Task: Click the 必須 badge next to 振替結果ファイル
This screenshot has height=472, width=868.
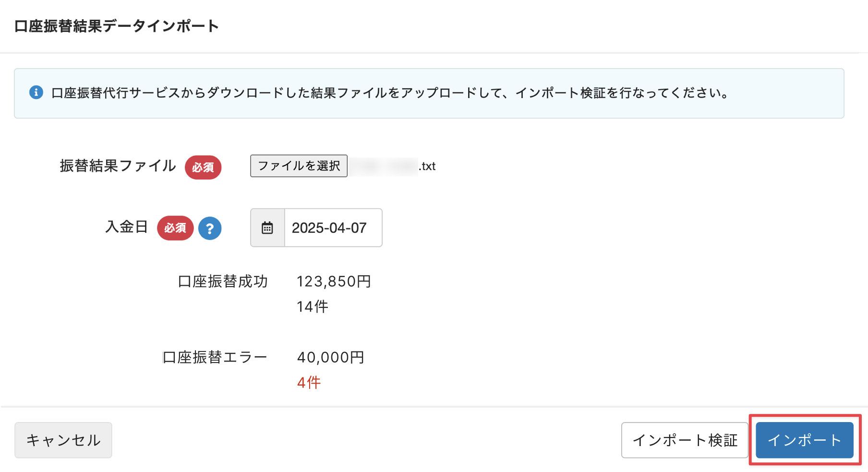Action: coord(203,167)
